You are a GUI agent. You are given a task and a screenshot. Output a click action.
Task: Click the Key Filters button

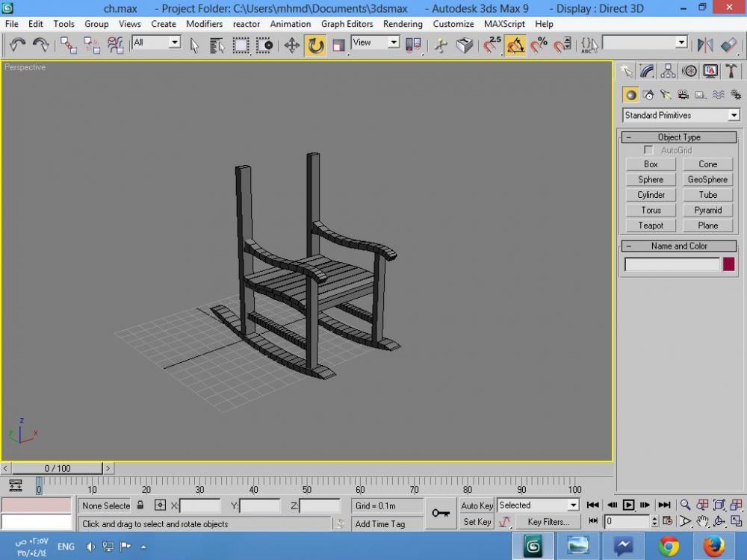(548, 522)
